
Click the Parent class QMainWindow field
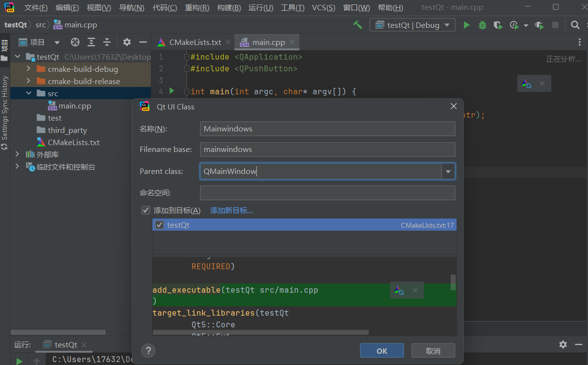321,172
